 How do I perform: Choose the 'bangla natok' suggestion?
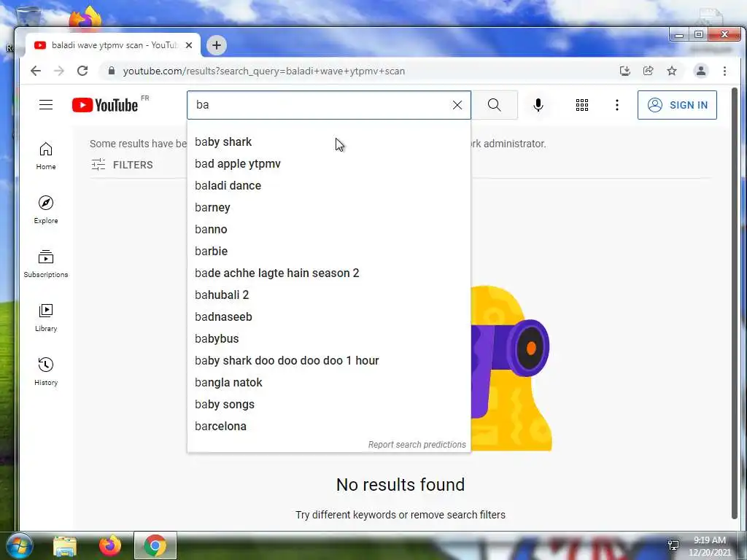point(329,383)
